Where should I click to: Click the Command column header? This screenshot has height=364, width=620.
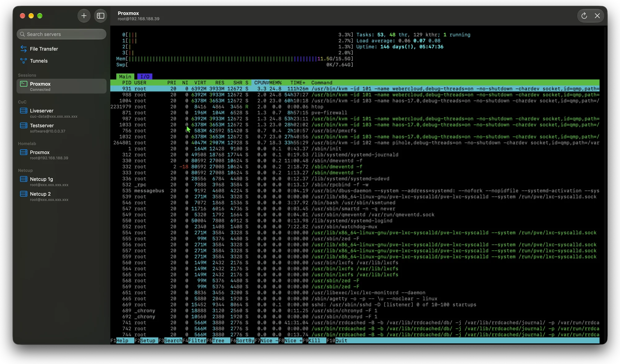(x=322, y=83)
